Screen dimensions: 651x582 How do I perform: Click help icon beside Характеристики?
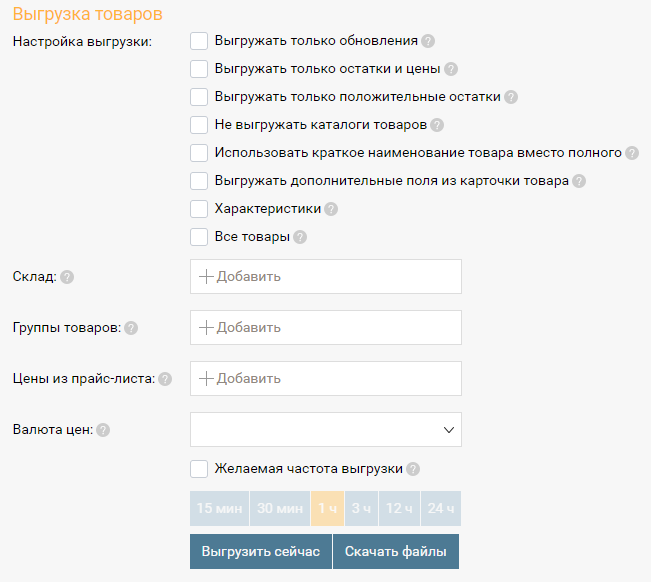pyautogui.click(x=331, y=209)
